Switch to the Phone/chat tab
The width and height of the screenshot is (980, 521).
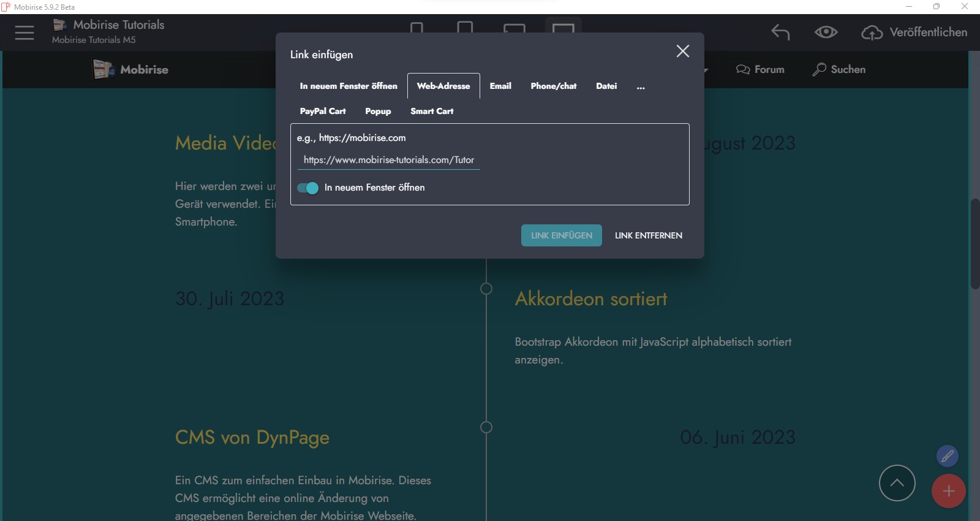554,86
